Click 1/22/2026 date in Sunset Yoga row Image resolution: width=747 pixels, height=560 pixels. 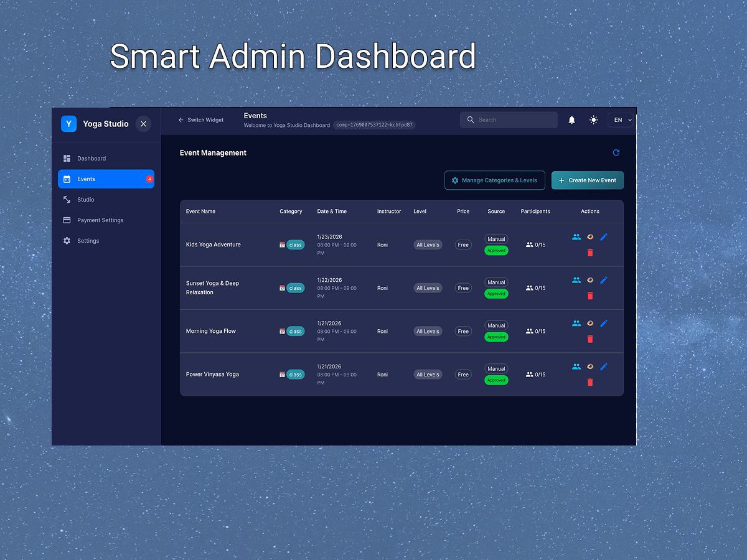329,280
